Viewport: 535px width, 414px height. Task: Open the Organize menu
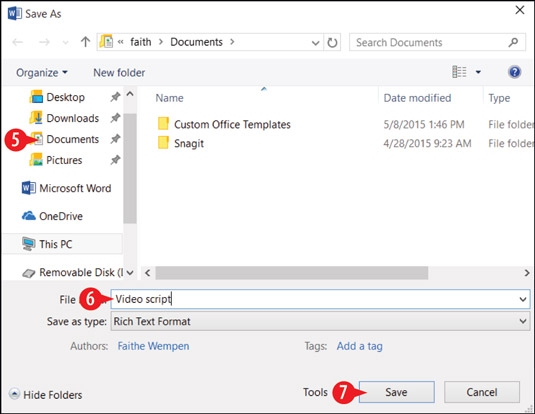pos(42,72)
